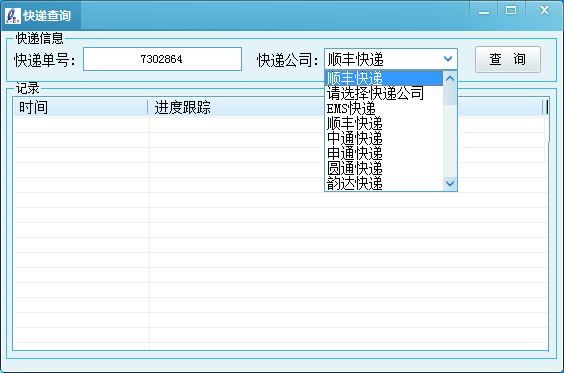The image size is (564, 373).
Task: Open the 快递公司 combo box arrow
Action: pos(448,59)
